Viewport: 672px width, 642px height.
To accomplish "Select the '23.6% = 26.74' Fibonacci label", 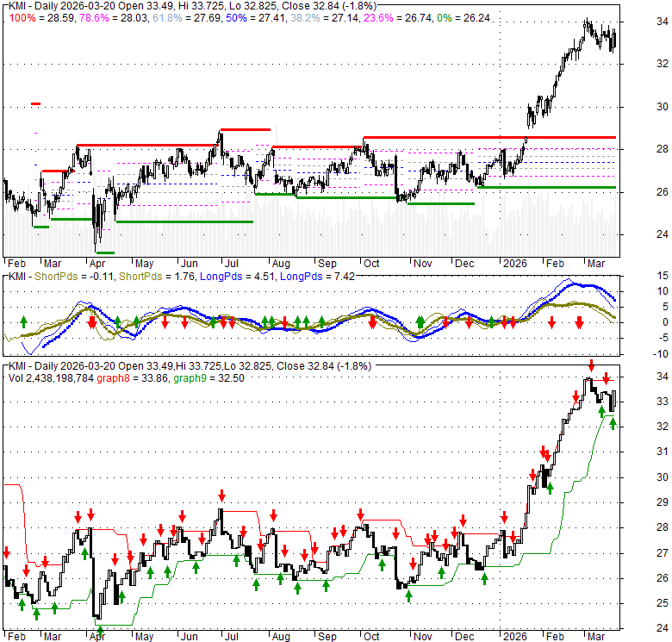I will click(397, 18).
